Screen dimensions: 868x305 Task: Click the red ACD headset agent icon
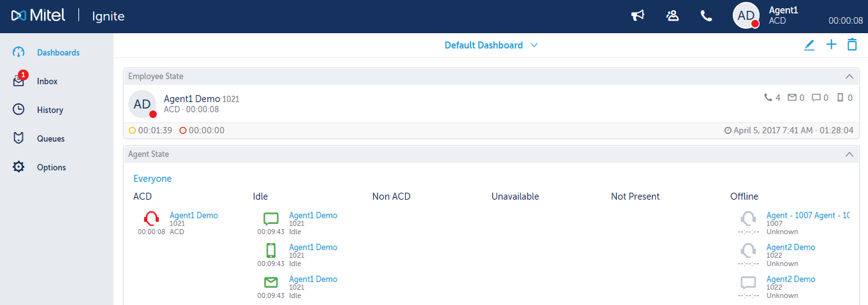[151, 219]
